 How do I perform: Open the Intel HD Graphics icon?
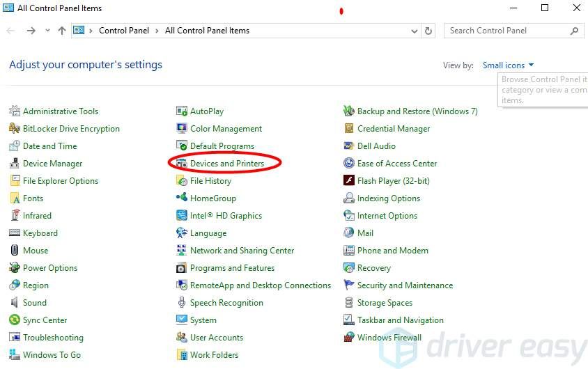coord(182,216)
